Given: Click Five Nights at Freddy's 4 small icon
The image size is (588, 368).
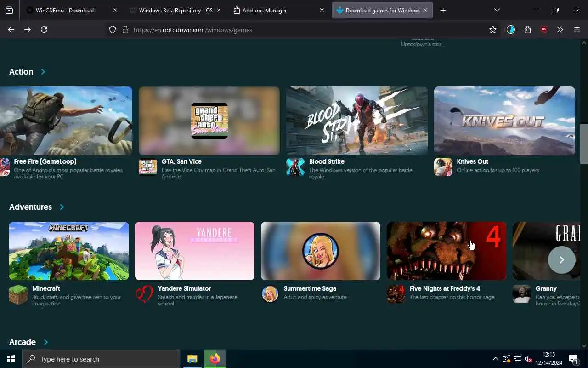Looking at the screenshot, I should coord(396,294).
